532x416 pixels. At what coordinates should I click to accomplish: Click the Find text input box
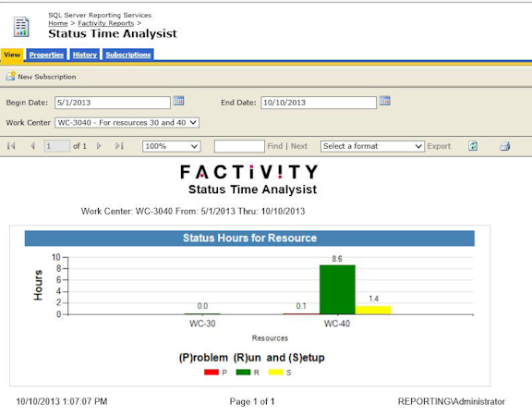click(x=239, y=146)
